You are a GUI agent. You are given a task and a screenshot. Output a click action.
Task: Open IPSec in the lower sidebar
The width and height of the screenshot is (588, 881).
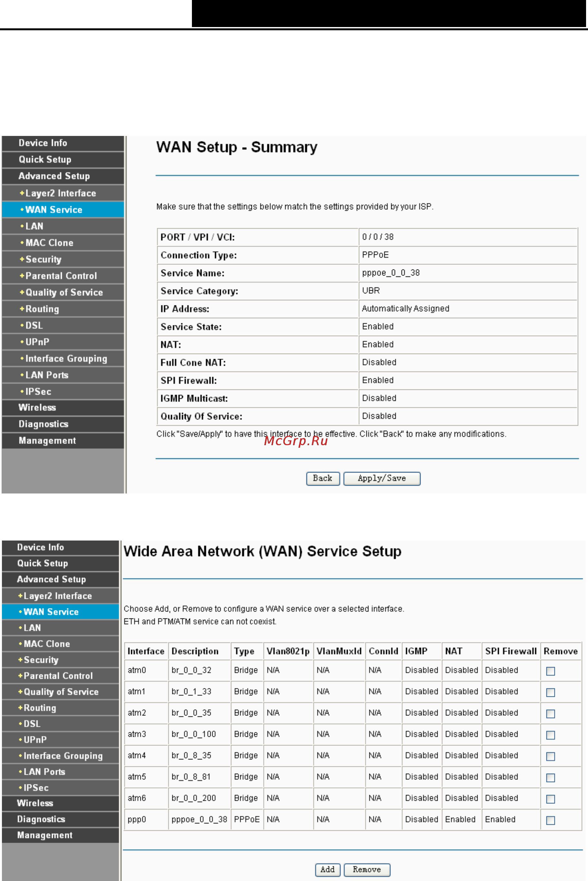coord(60,788)
